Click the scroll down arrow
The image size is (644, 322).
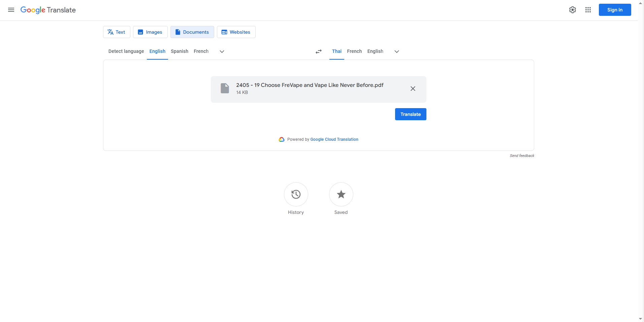(x=640, y=319)
